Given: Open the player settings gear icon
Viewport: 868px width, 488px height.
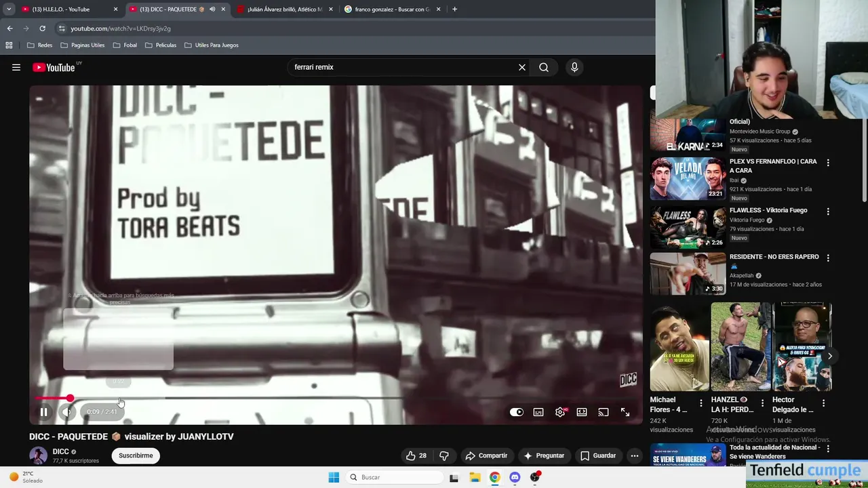Looking at the screenshot, I should 560,412.
